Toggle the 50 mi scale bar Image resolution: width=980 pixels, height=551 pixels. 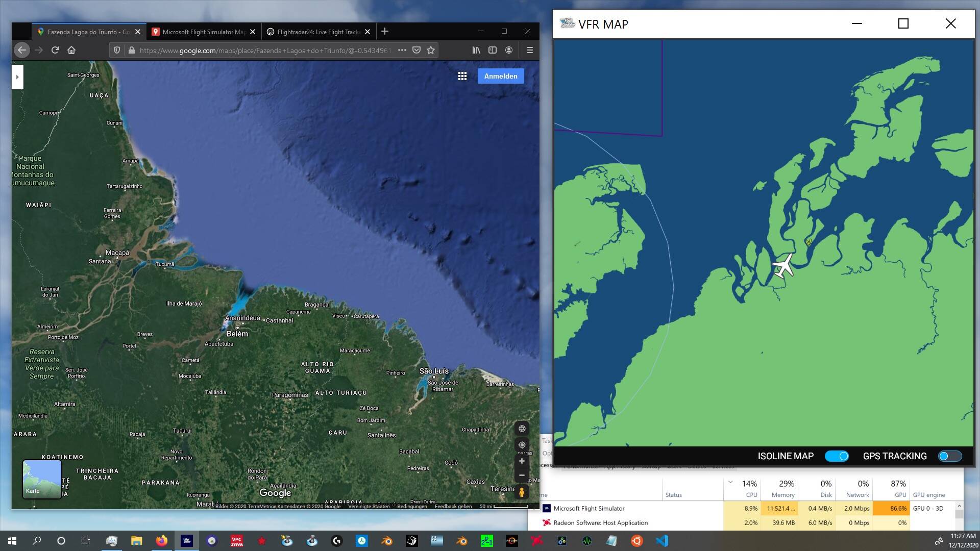click(504, 507)
